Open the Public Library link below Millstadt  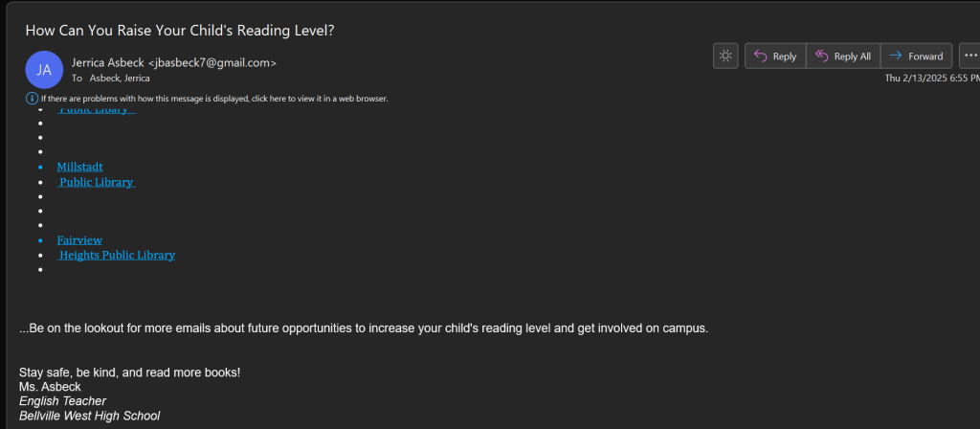pos(96,182)
